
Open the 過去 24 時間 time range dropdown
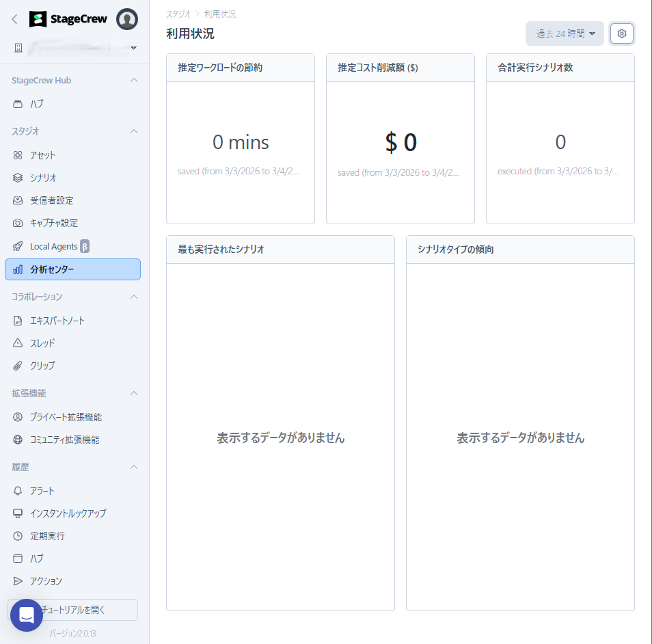[565, 33]
